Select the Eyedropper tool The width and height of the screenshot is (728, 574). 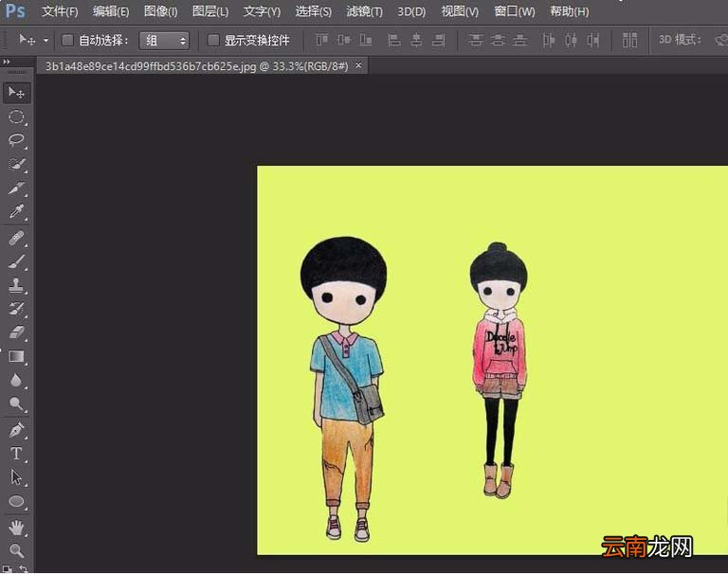click(17, 211)
